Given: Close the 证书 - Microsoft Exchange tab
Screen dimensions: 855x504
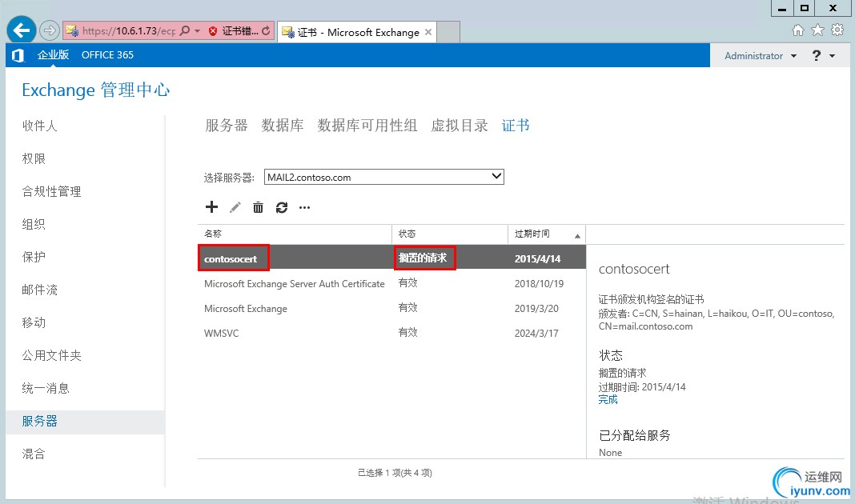Looking at the screenshot, I should 428,32.
